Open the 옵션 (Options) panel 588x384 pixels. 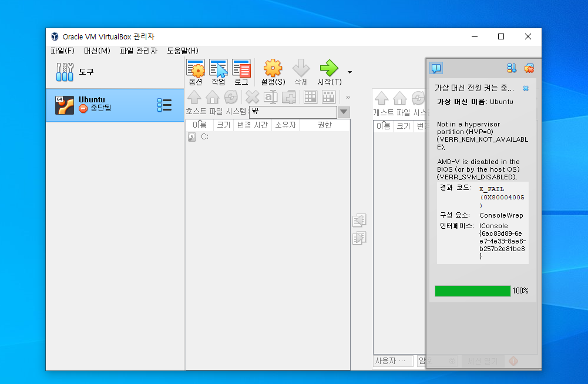tap(196, 72)
